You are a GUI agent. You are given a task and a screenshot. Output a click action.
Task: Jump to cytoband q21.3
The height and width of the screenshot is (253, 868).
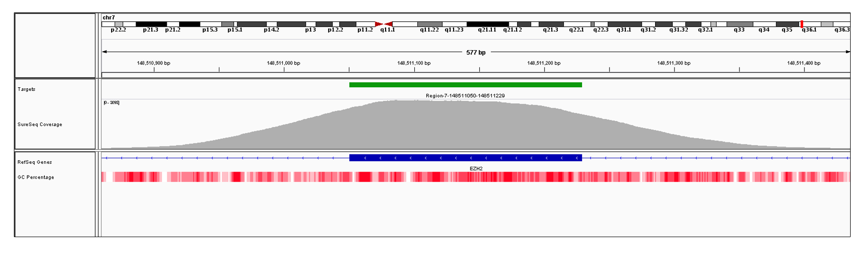click(550, 30)
